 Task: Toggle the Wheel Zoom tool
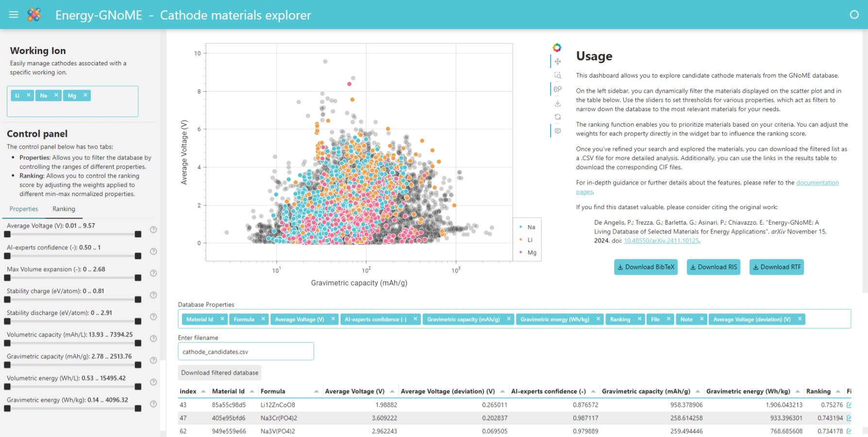[x=558, y=89]
